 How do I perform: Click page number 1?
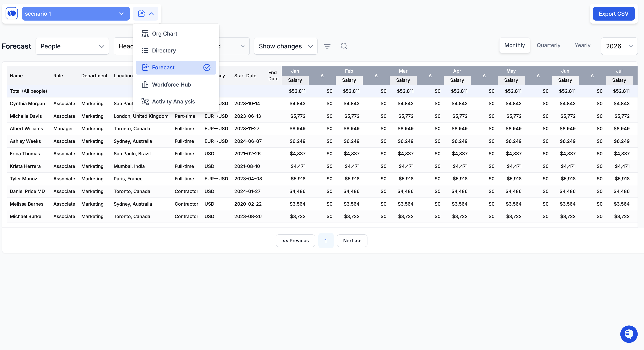(325, 241)
